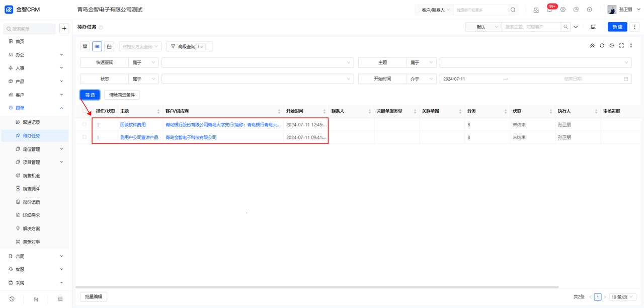
Task: Check the row checkbox for 到用户公司宣讲产品
Action: [85, 137]
